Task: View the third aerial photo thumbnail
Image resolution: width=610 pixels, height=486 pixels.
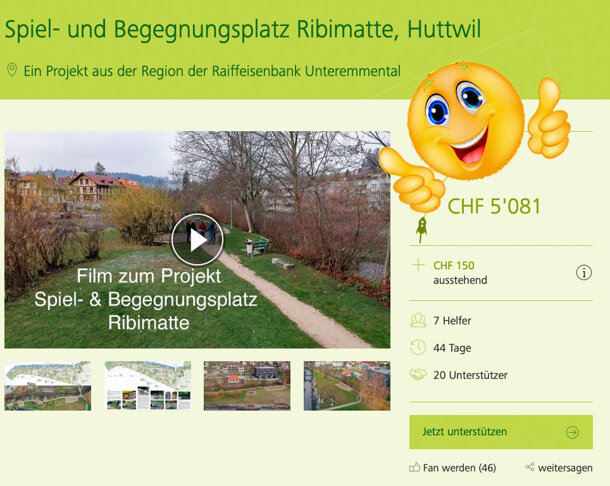Action: click(x=247, y=386)
